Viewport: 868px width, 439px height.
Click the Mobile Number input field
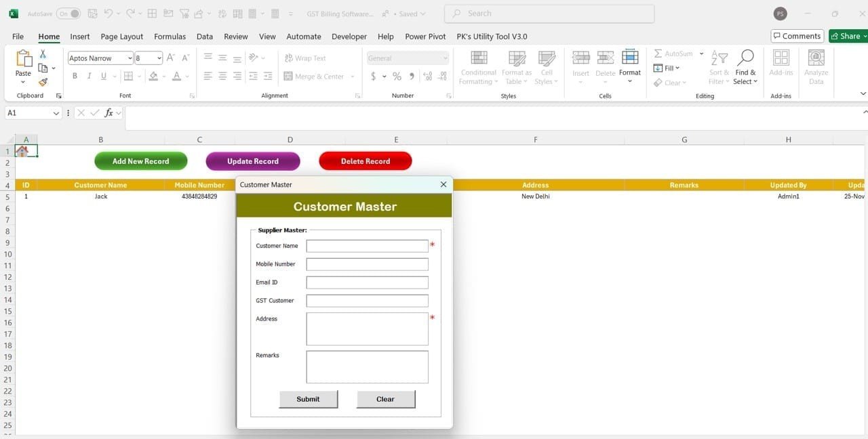(367, 264)
